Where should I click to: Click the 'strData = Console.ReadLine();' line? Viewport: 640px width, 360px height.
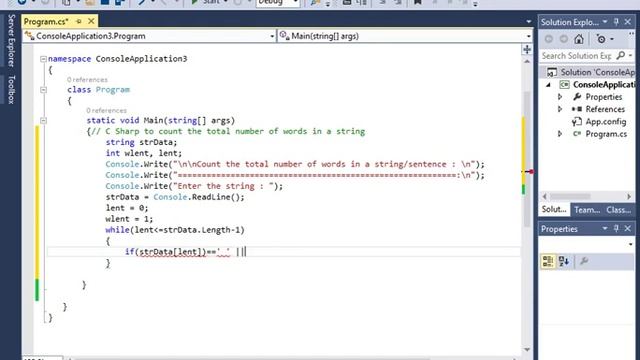175,197
